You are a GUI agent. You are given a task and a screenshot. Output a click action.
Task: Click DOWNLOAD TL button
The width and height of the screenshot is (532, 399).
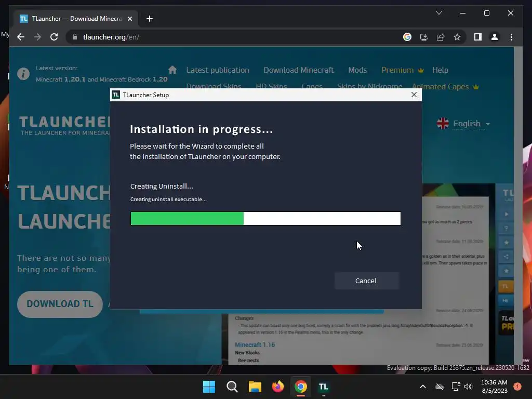pos(60,304)
